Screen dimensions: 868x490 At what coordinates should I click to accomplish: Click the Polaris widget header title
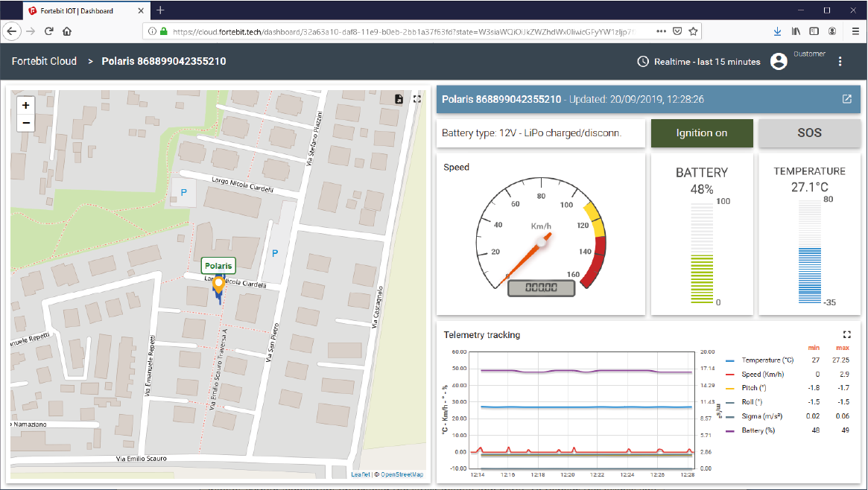tap(501, 99)
